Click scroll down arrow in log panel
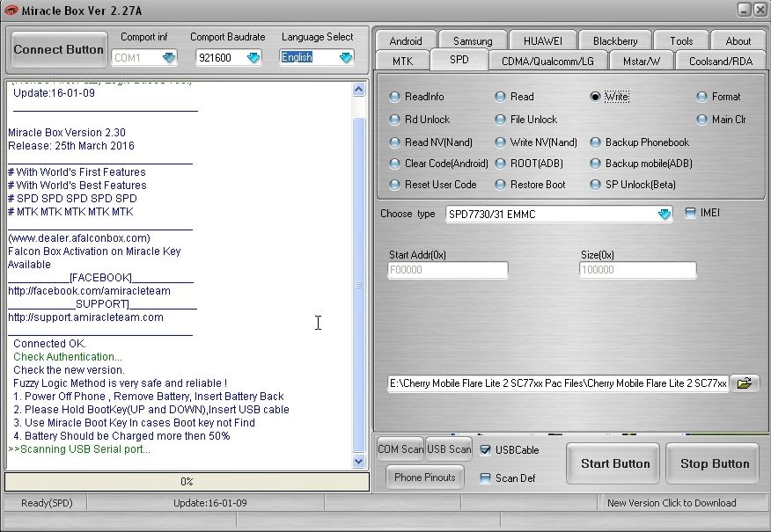The width and height of the screenshot is (771, 532). tap(358, 461)
